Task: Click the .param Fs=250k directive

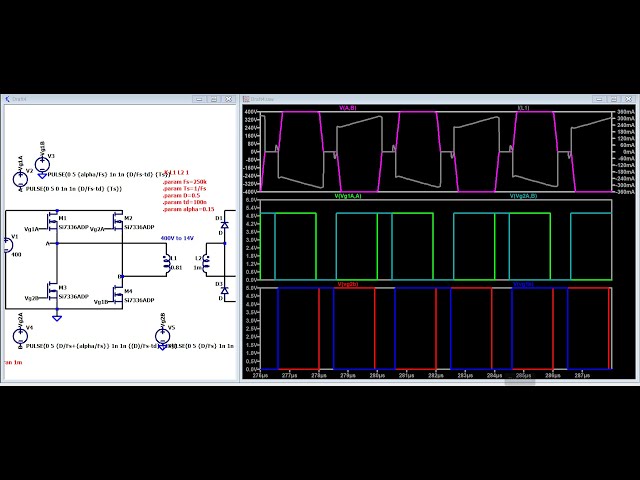Action: (185, 182)
